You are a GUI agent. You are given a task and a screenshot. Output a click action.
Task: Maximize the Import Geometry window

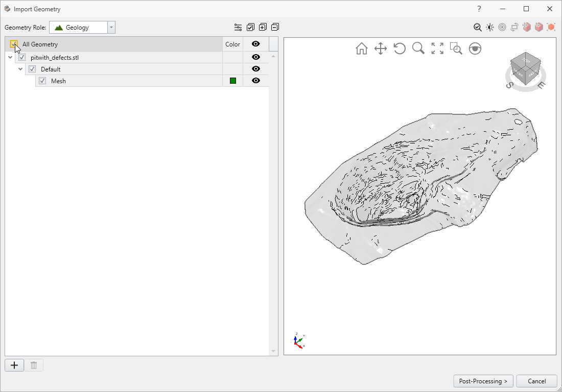coord(526,9)
